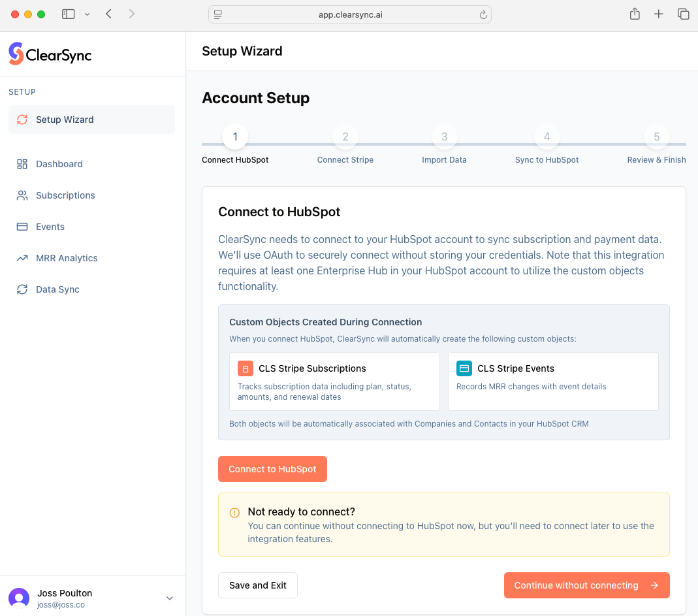
Task: Jump to step 5 Review & Finish
Action: click(x=656, y=137)
